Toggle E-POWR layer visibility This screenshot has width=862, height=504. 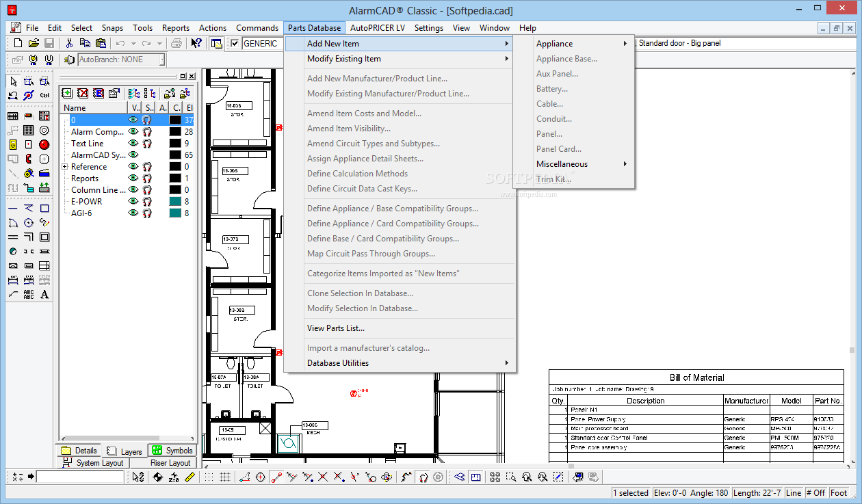133,201
